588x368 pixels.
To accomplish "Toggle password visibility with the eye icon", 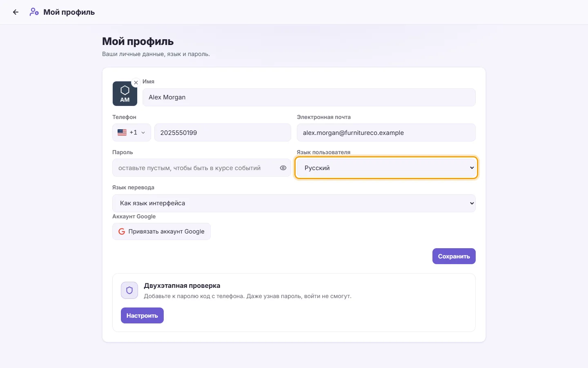I will pyautogui.click(x=283, y=168).
